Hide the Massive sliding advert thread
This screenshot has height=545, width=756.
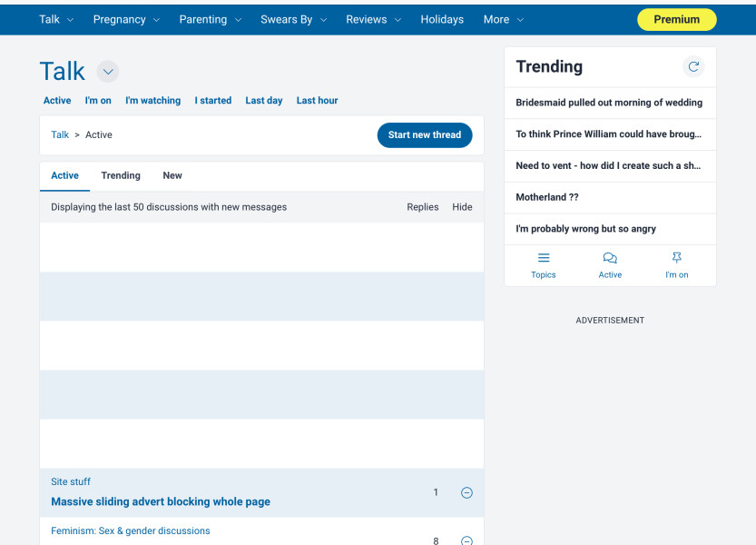pos(466,493)
